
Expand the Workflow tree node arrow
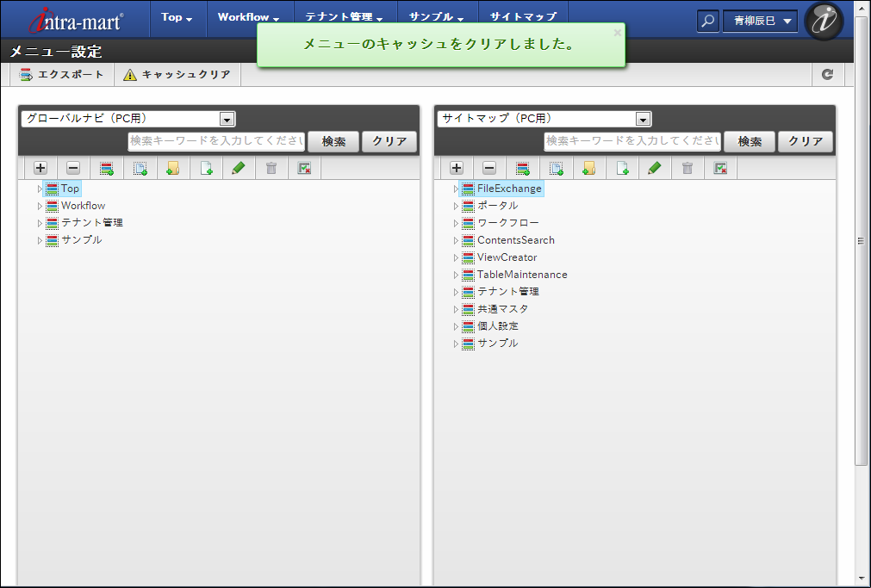click(40, 206)
